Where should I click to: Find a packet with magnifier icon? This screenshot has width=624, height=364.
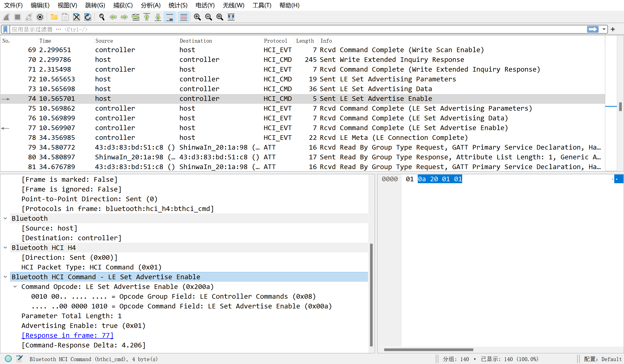(x=102, y=17)
